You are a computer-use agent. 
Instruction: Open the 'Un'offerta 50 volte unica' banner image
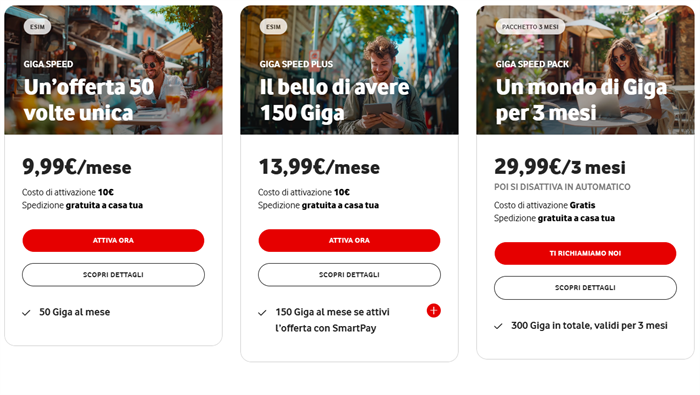pos(113,70)
